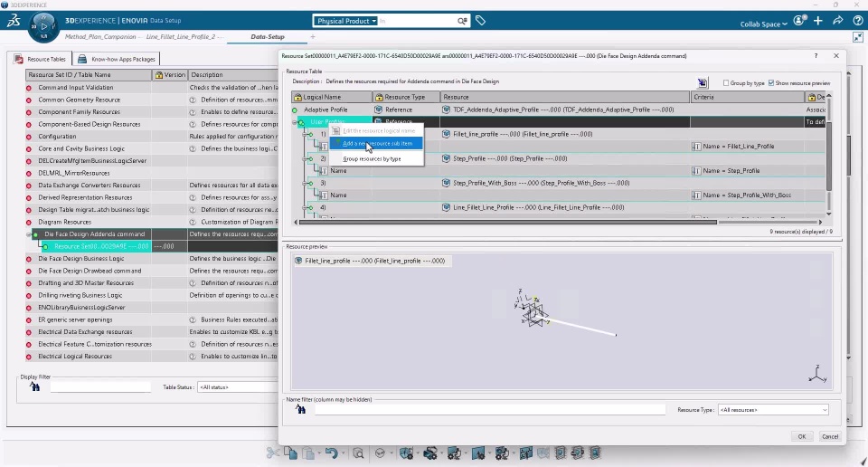The width and height of the screenshot is (868, 467).
Task: Open the Resource Type All resources dropdown
Action: pos(773,410)
